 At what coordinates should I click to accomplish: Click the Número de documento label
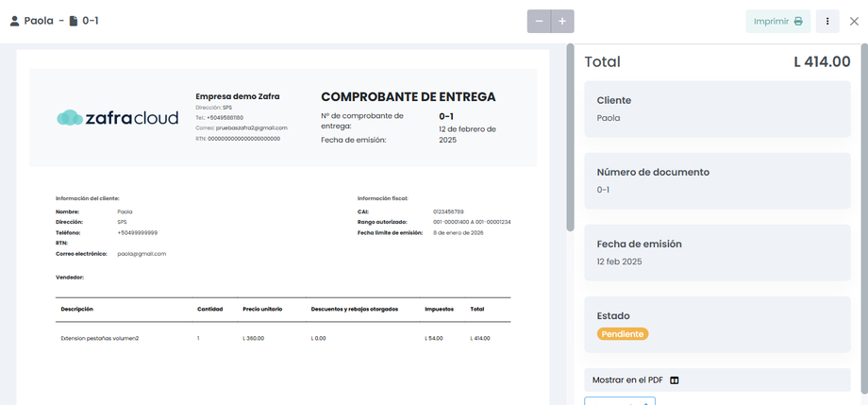[x=653, y=173]
